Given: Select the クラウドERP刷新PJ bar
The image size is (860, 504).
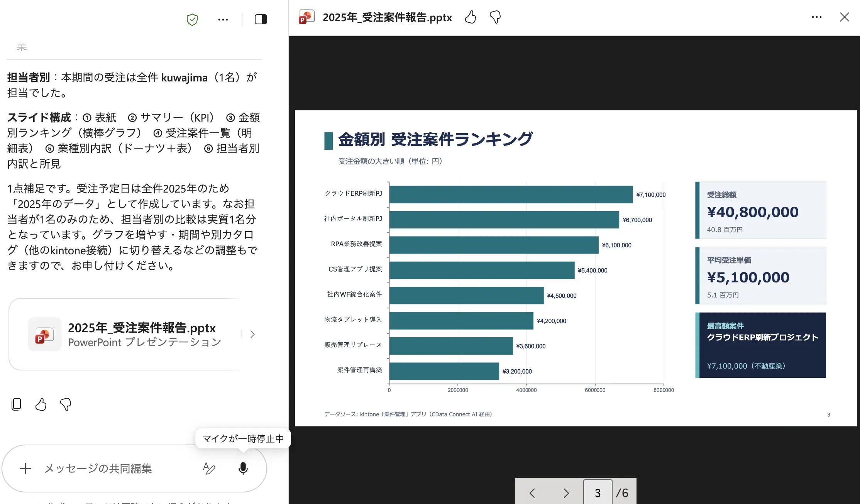Looking at the screenshot, I should click(511, 194).
